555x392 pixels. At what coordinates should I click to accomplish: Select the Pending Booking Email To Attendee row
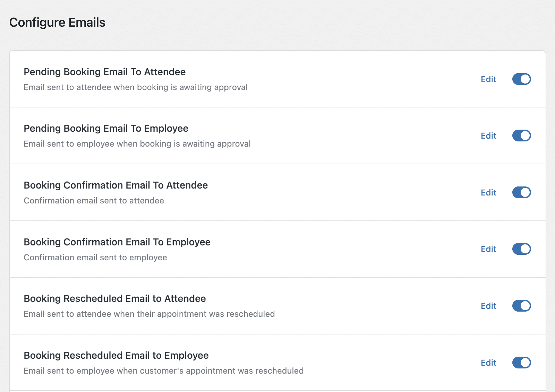tap(104, 72)
